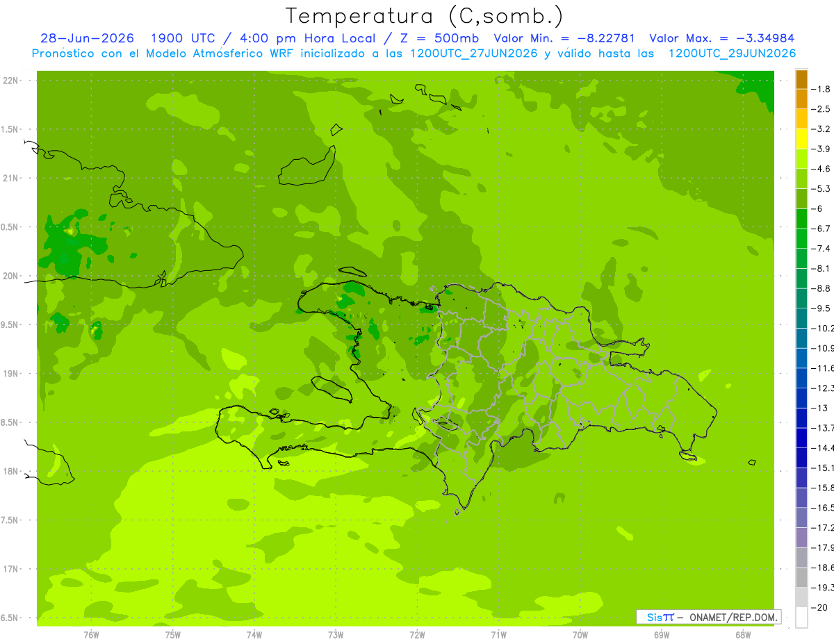
Task: Click the 'Valor Min. = -8.22781' text
Action: click(564, 38)
